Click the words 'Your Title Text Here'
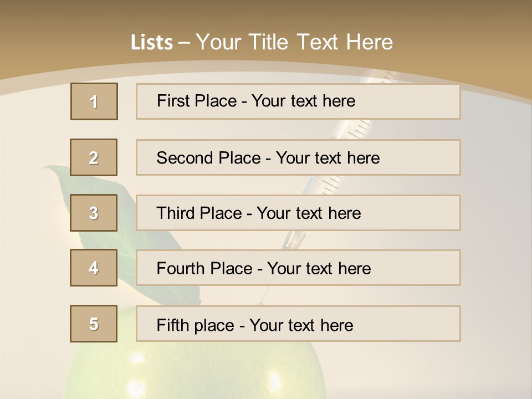532x399 pixels. (294, 42)
